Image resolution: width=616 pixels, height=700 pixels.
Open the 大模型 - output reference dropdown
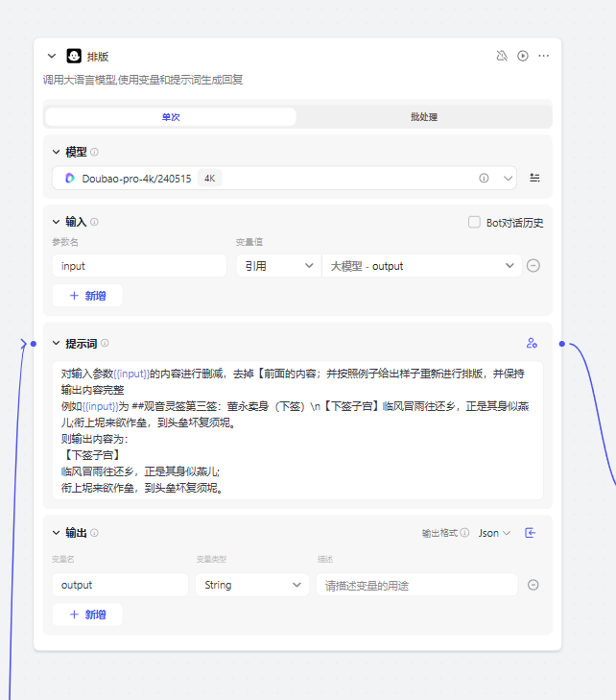[x=421, y=266]
